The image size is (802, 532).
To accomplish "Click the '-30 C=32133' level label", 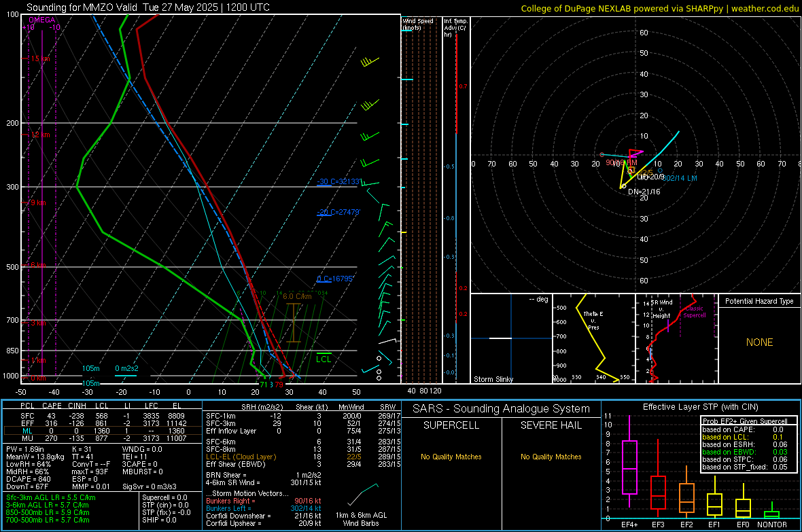I will (x=339, y=181).
